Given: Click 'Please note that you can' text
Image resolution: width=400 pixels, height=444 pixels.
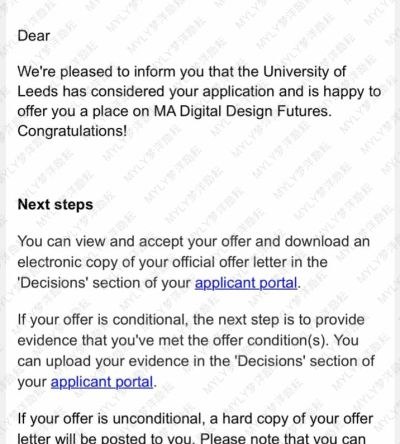Looking at the screenshot, I should coord(283,438).
